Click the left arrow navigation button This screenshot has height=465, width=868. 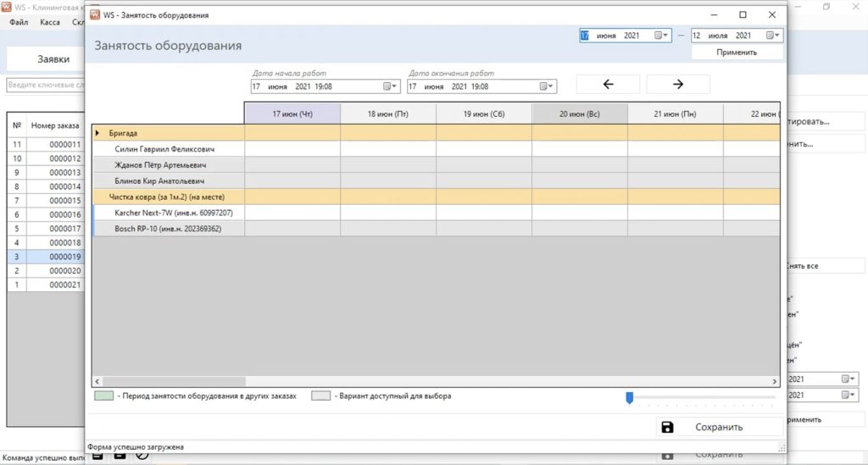click(608, 84)
